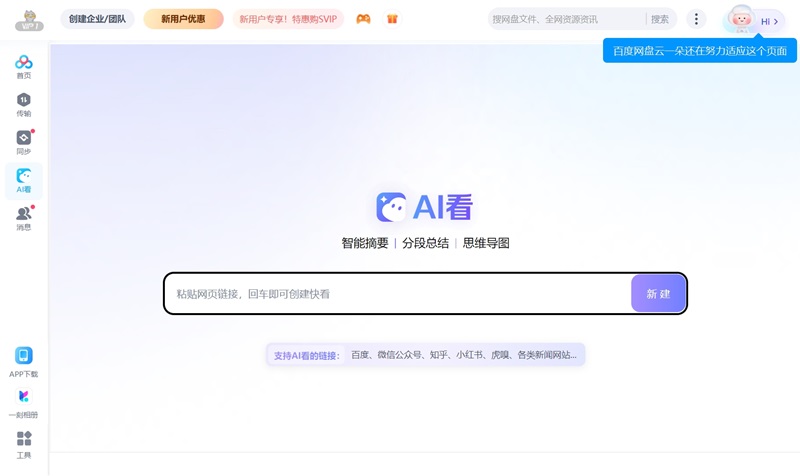
Task: Click the 分段总结 label
Action: [x=426, y=243]
